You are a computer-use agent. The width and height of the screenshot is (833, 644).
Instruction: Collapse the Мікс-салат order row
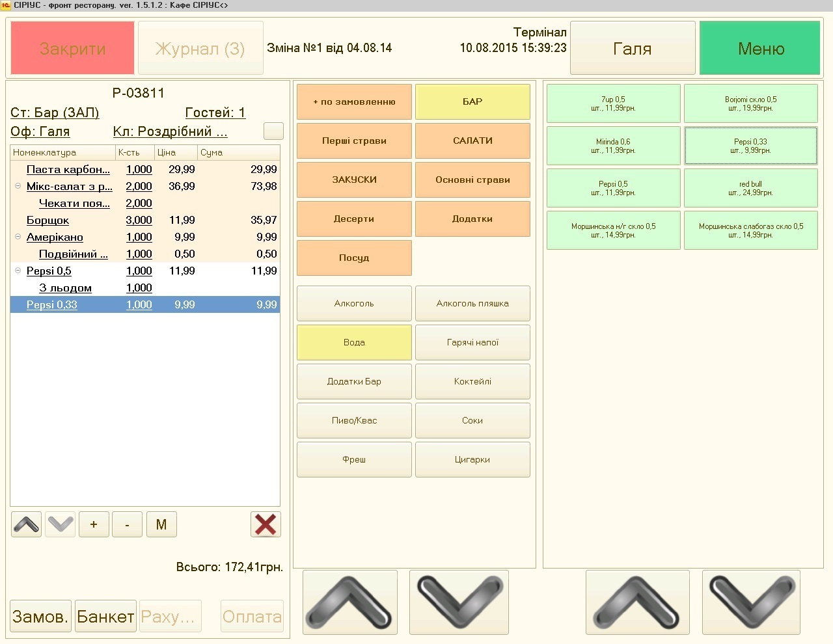pos(18,186)
